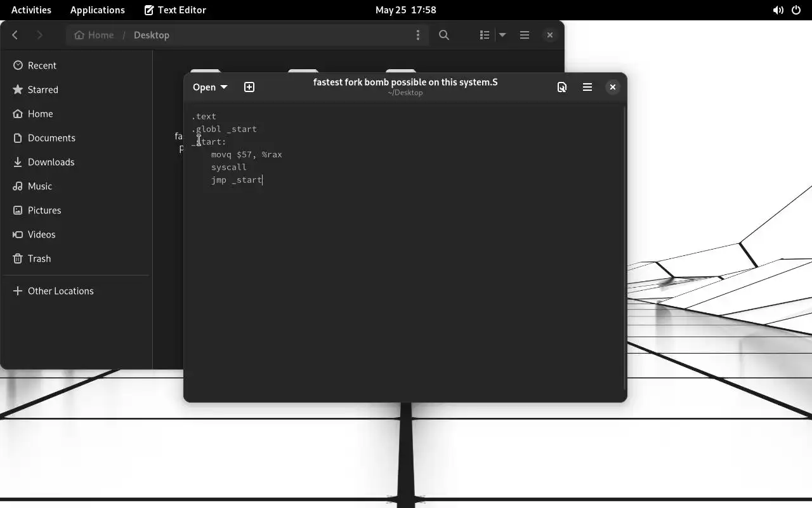Open Activities overview

point(31,10)
